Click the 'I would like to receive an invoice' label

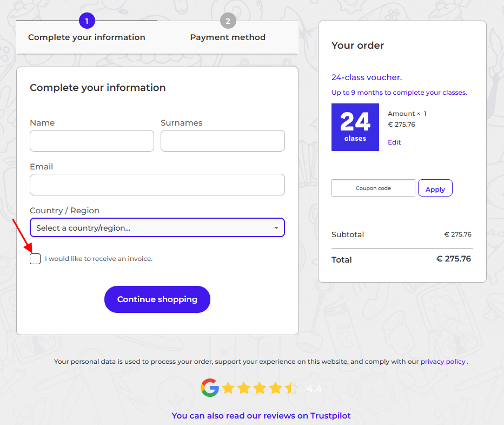point(98,259)
